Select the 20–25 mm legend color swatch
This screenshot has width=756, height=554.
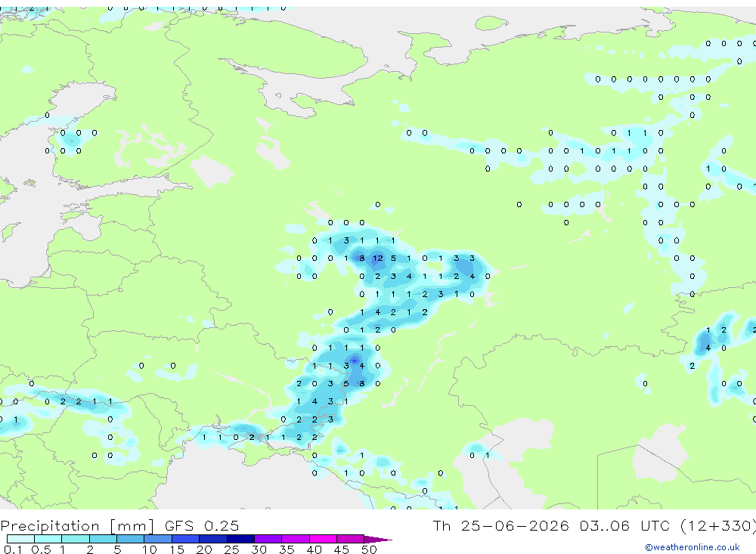tap(213, 539)
